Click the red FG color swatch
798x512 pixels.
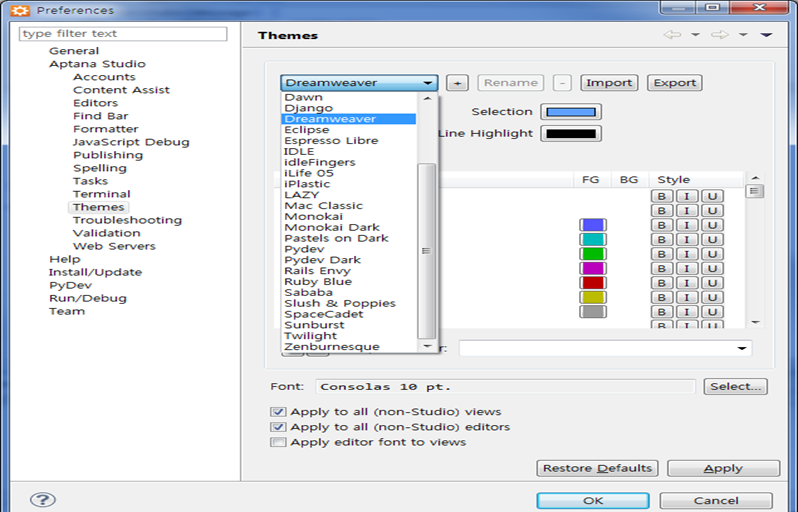pos(593,283)
